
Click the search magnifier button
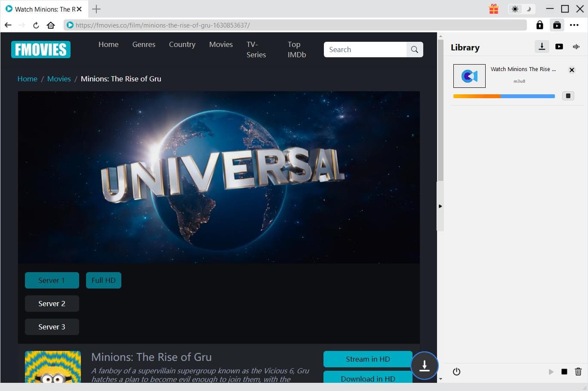(x=415, y=50)
